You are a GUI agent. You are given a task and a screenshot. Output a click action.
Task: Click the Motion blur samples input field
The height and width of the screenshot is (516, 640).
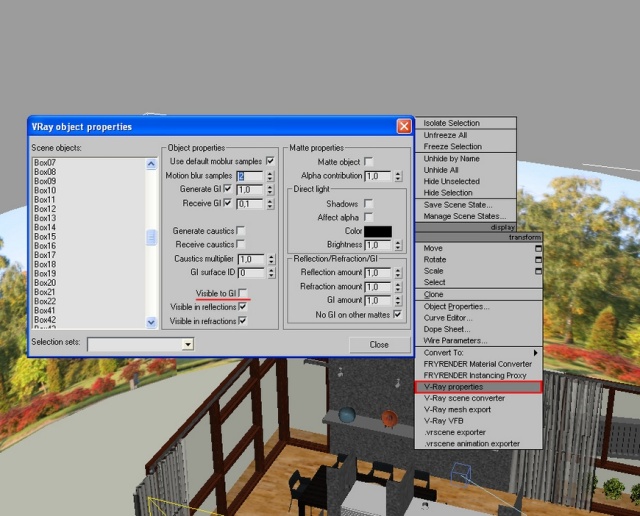250,176
